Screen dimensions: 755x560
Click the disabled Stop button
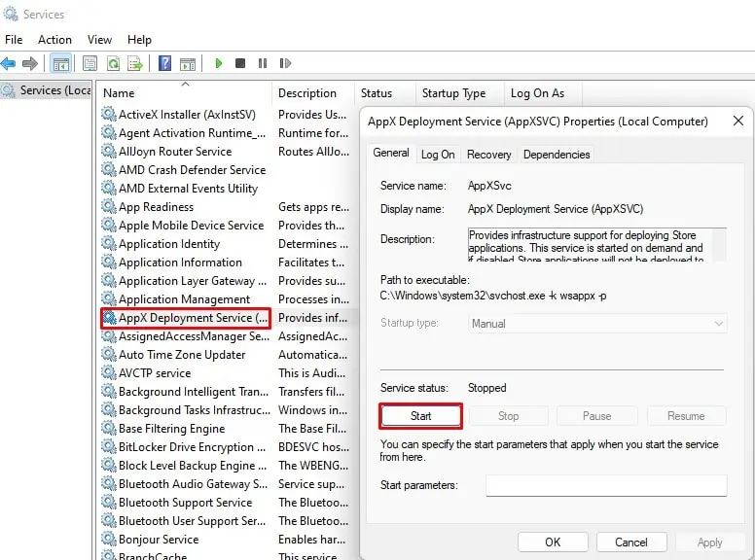click(x=509, y=416)
